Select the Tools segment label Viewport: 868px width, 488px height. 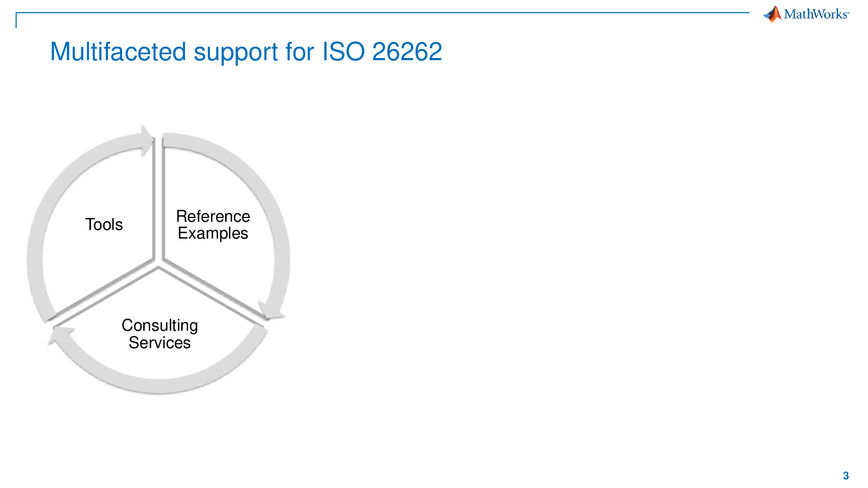pyautogui.click(x=104, y=224)
